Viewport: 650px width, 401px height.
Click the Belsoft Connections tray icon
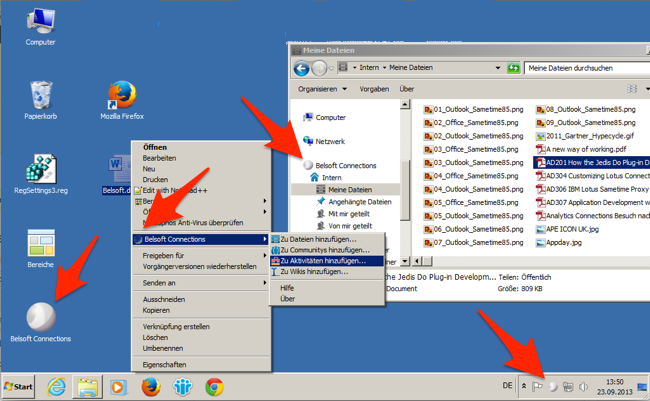tap(553, 387)
